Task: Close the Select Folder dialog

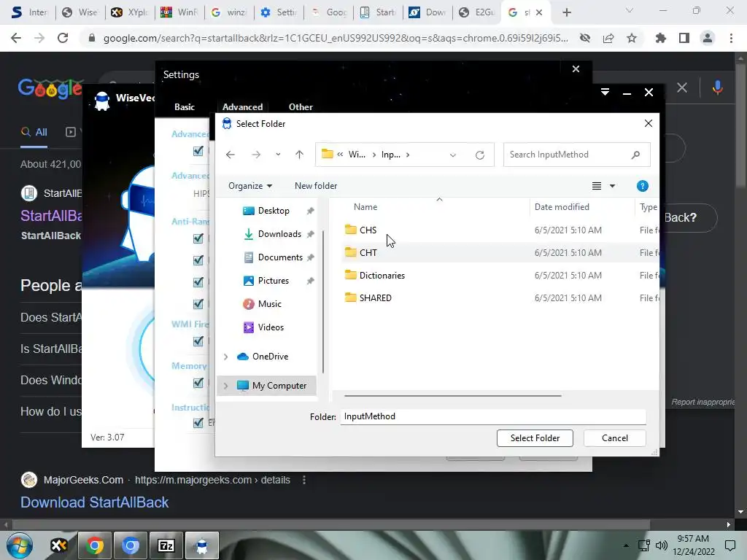Action: (649, 123)
